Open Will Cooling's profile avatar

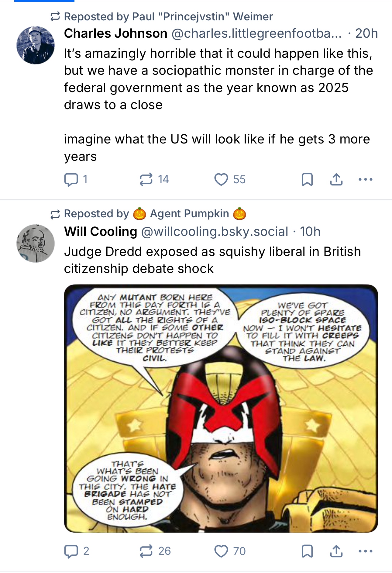pos(36,243)
